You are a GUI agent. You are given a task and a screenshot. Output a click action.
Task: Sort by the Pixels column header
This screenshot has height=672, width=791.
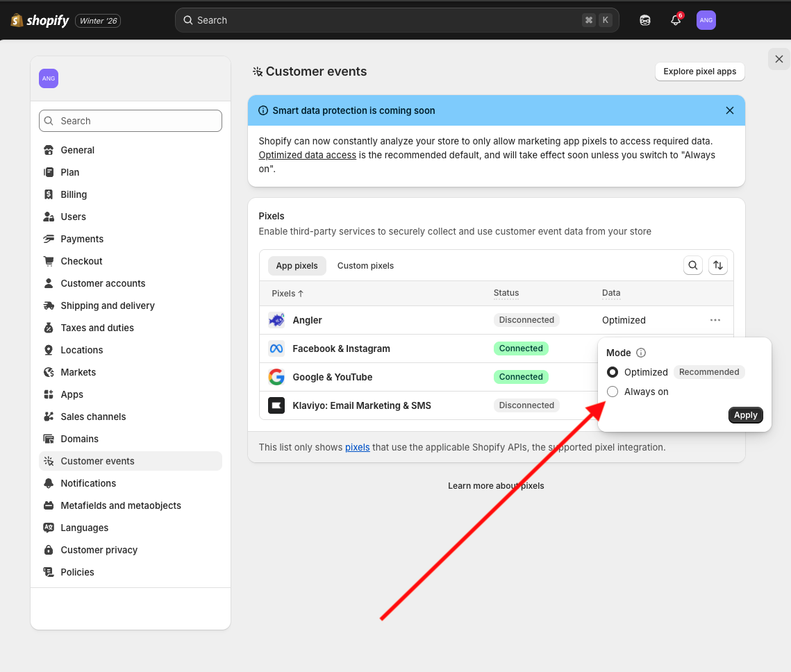(287, 294)
